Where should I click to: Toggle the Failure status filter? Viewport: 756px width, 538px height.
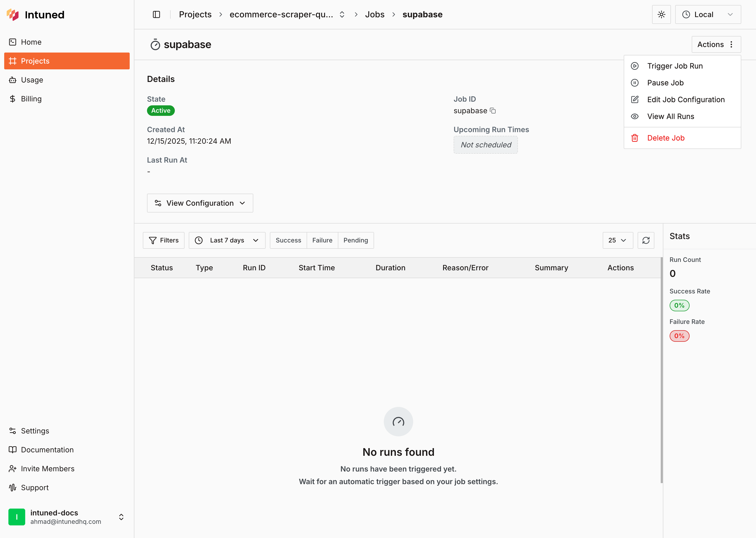322,240
